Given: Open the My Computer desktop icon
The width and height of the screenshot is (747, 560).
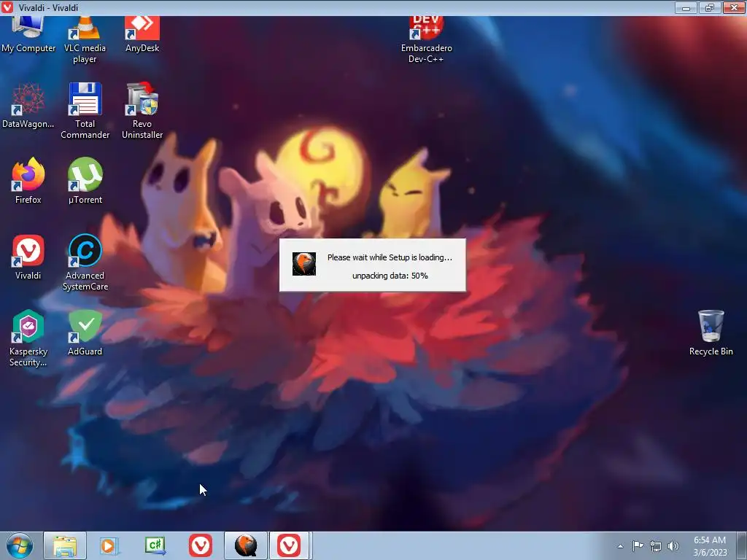Looking at the screenshot, I should click(28, 35).
